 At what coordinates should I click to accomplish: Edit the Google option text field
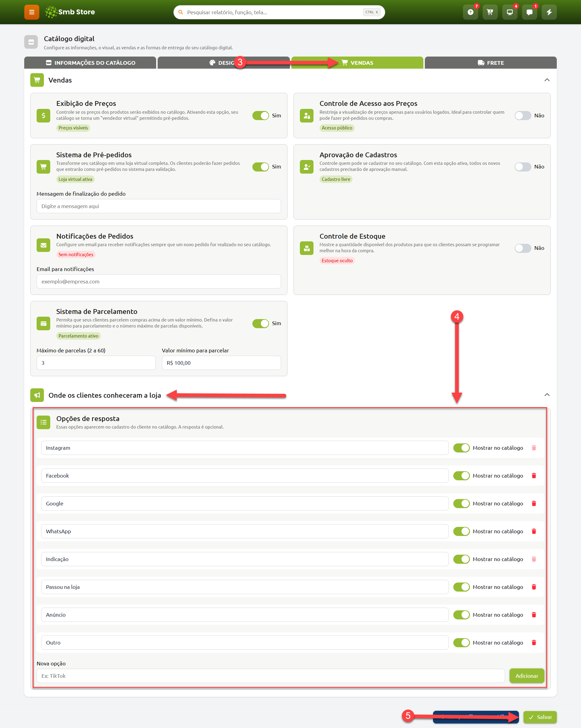pos(245,504)
